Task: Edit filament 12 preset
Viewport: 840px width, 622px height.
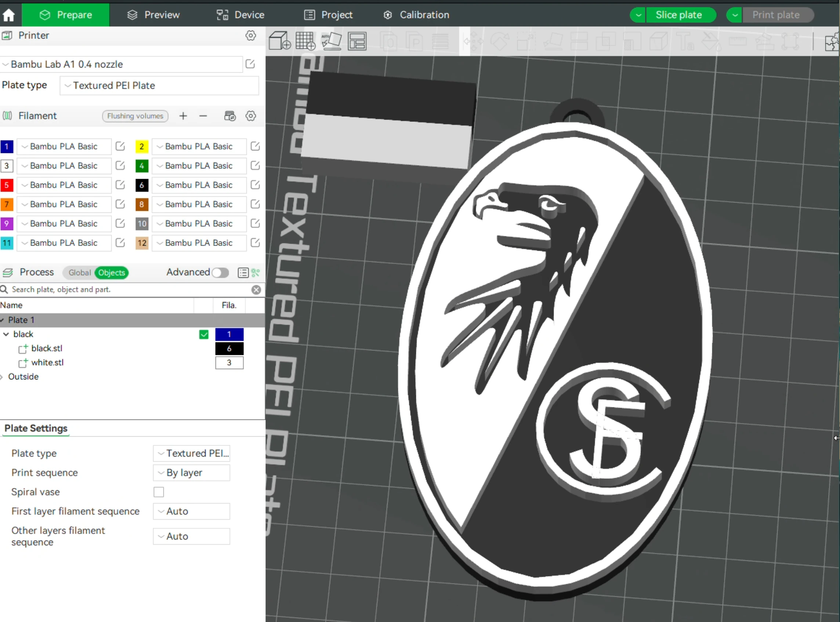Action: pos(255,243)
